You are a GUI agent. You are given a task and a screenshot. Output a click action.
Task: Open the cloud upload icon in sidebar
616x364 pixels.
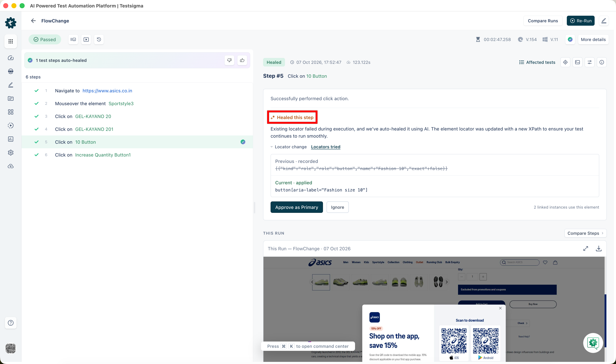point(11,166)
